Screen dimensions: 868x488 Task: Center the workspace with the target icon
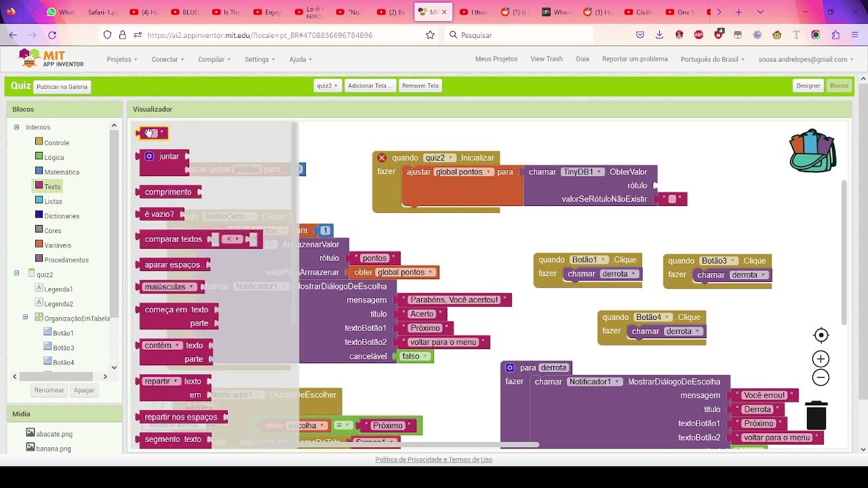click(x=821, y=335)
